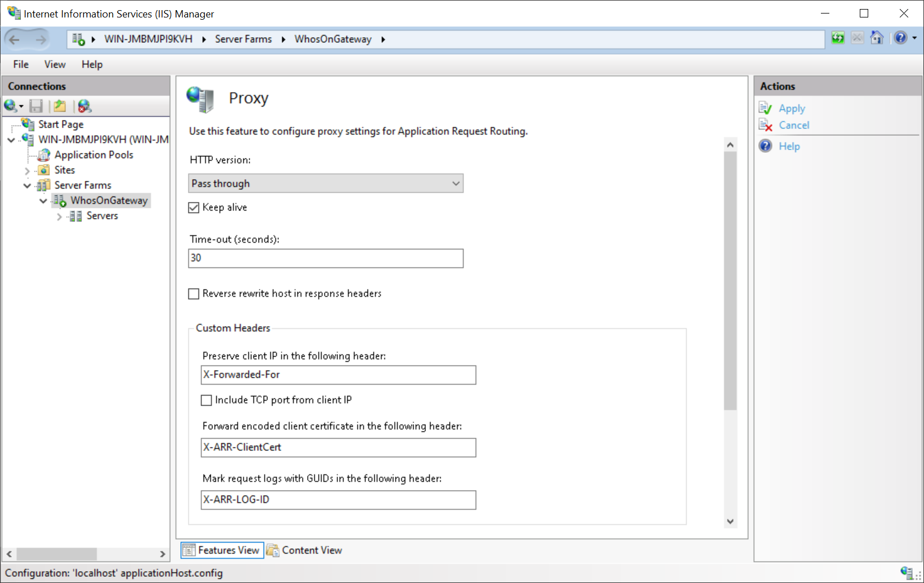Viewport: 924px width, 583px height.
Task: Click the scroll down arrow of Proxy page
Action: coord(730,522)
